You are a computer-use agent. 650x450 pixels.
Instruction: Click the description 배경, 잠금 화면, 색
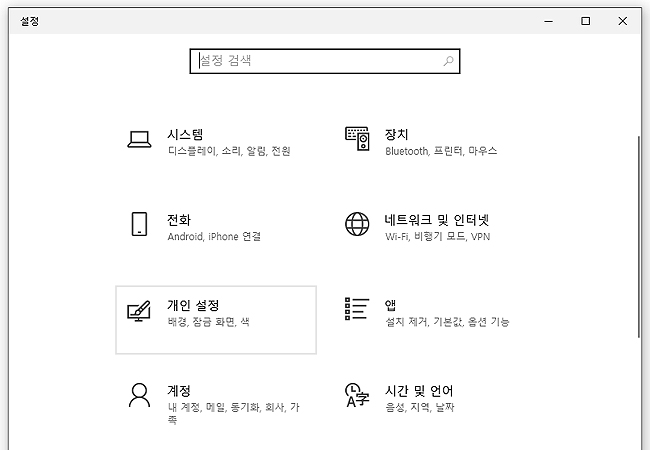[x=209, y=322]
